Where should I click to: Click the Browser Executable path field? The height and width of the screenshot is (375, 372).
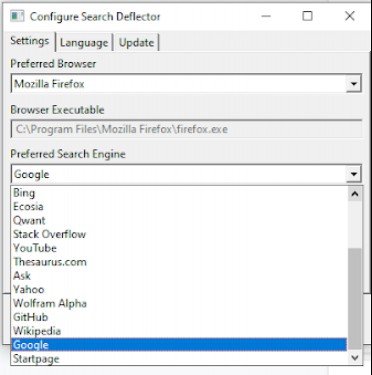(x=186, y=129)
